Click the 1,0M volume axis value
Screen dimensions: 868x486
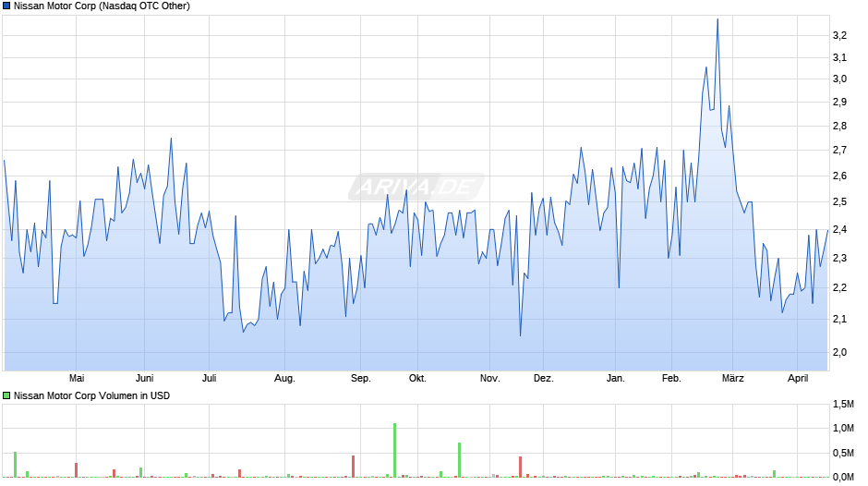pos(843,428)
